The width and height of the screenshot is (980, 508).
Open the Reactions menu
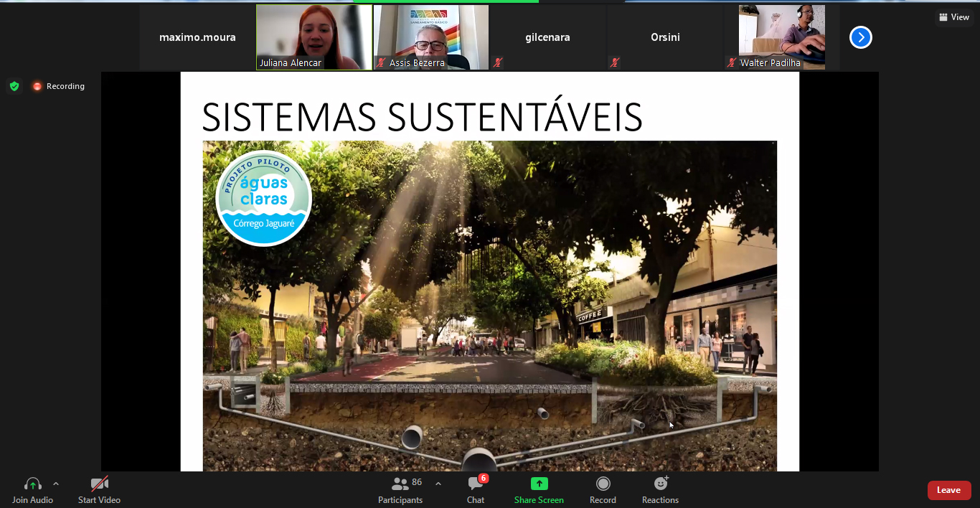click(660, 484)
